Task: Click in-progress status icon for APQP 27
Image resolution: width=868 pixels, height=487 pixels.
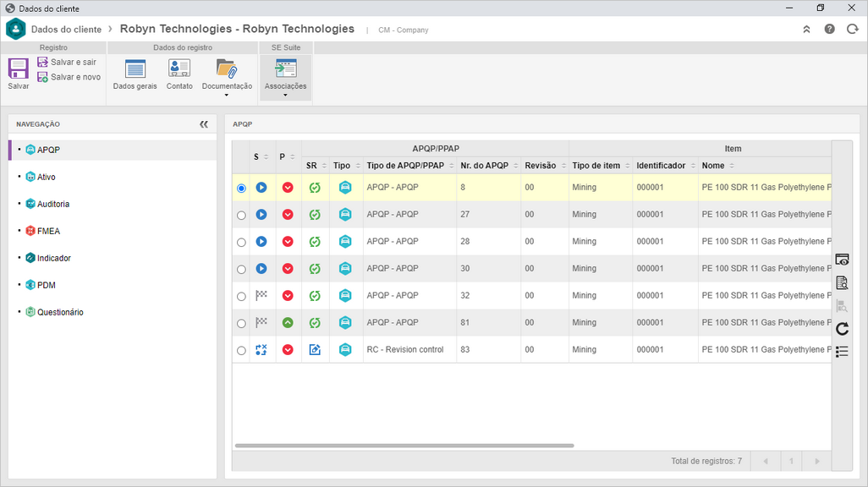Action: point(261,215)
